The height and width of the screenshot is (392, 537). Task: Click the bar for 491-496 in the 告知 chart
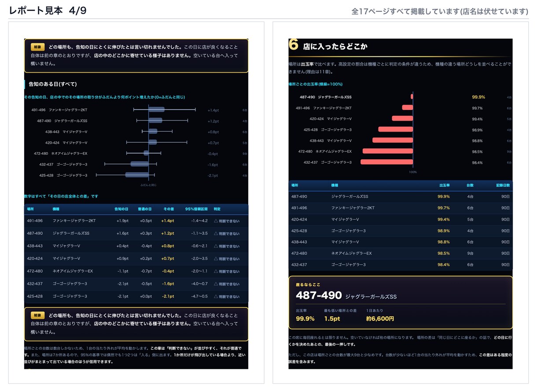(x=157, y=110)
